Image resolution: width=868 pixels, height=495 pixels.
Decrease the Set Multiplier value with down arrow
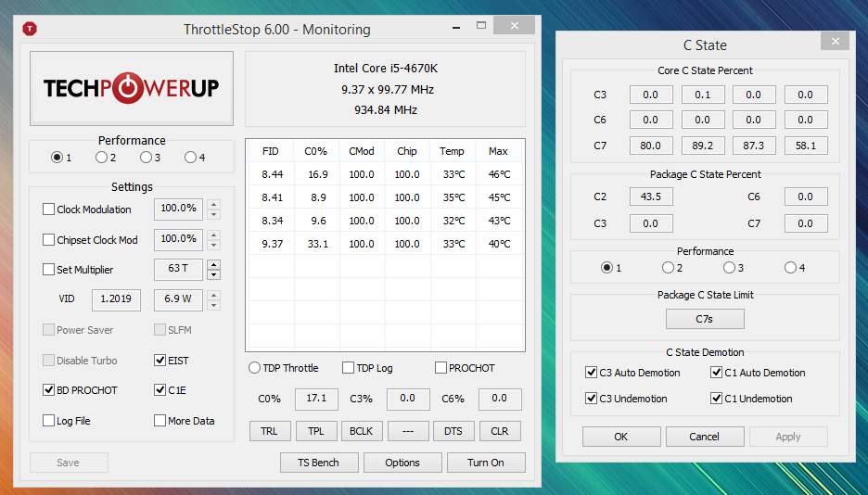pyautogui.click(x=213, y=275)
